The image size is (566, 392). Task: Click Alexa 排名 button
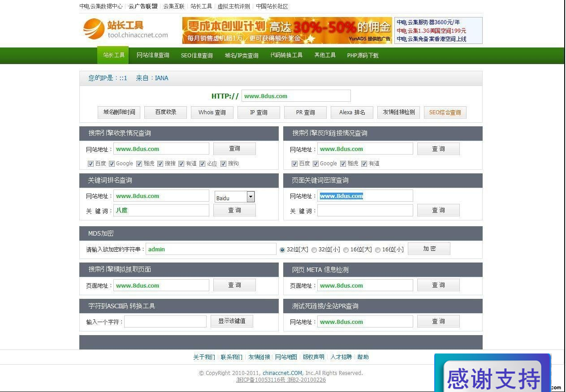pos(352,112)
